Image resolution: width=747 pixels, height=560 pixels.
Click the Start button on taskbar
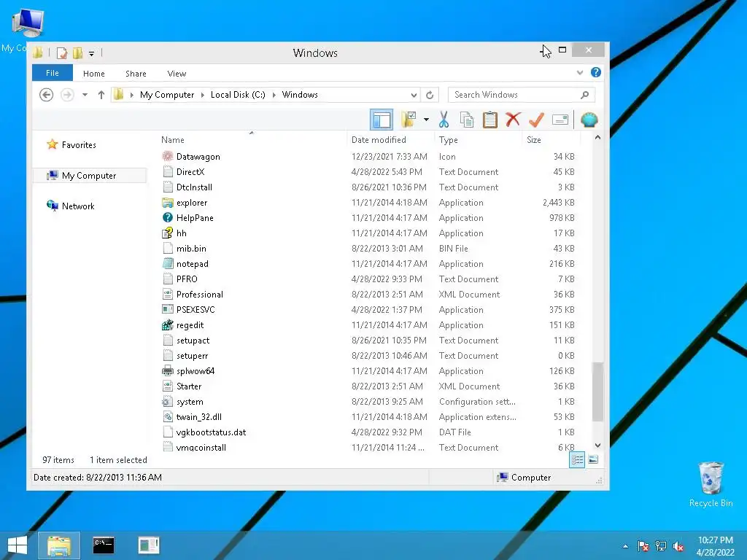pos(18,545)
